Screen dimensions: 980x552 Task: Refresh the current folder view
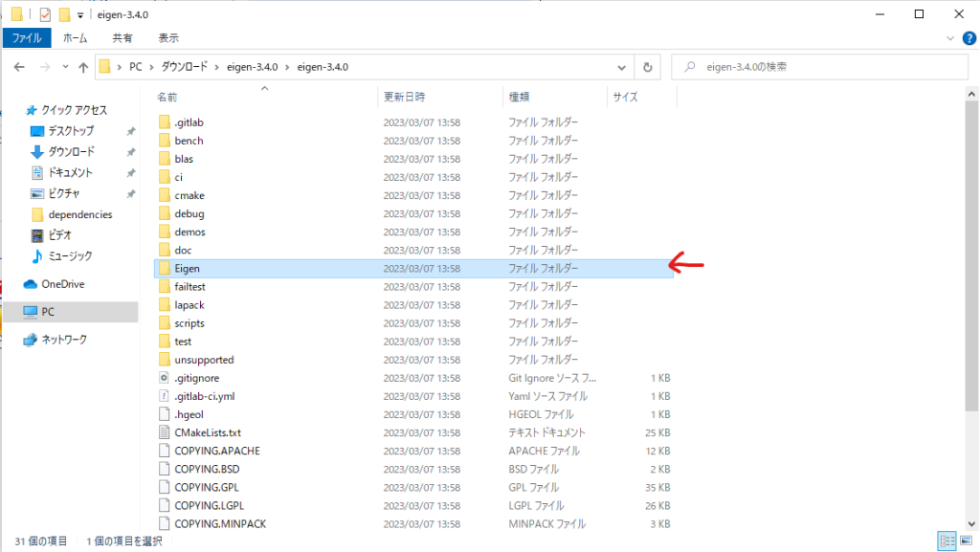[648, 67]
